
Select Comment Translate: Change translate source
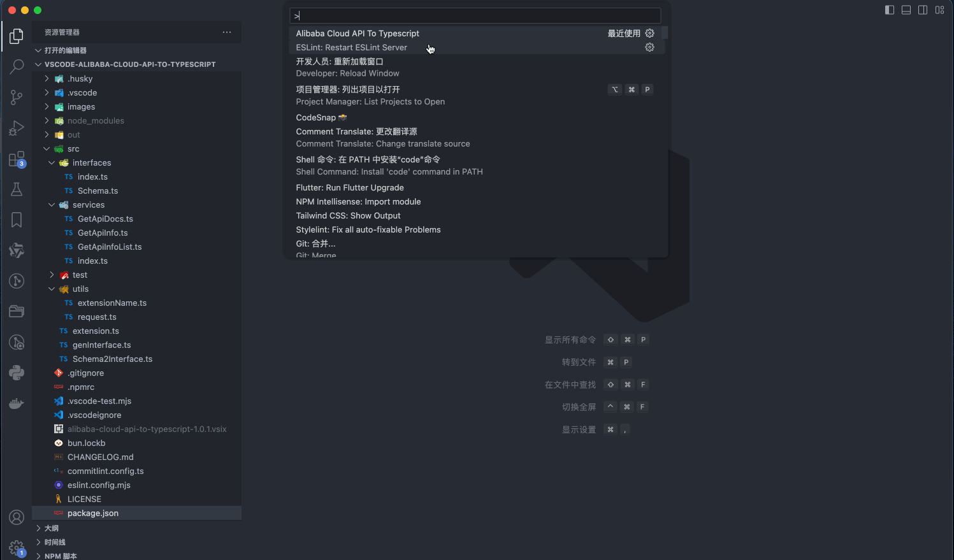[476, 138]
